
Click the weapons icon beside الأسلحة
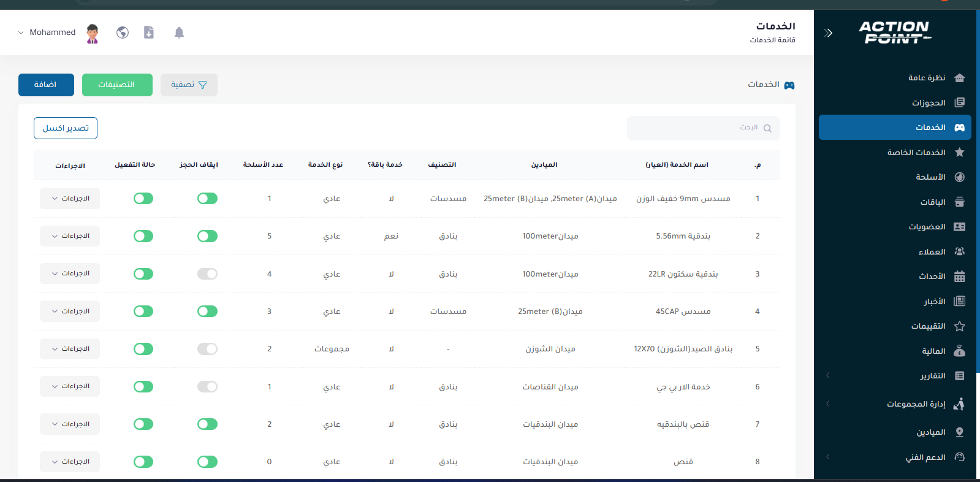pos(960,177)
